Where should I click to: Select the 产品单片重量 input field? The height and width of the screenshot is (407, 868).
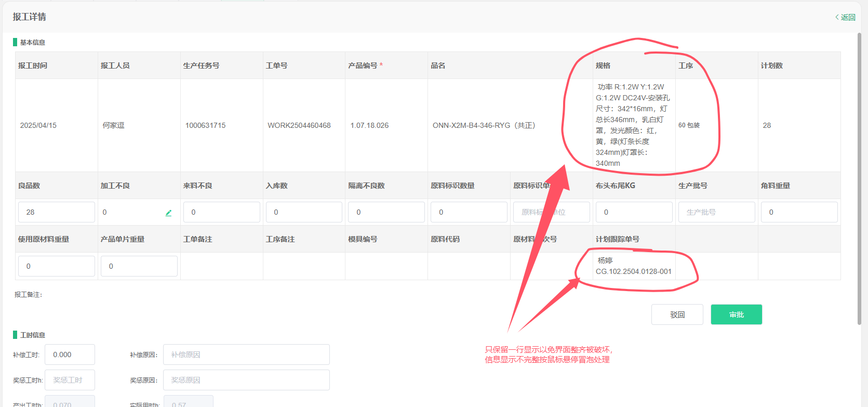pos(139,266)
